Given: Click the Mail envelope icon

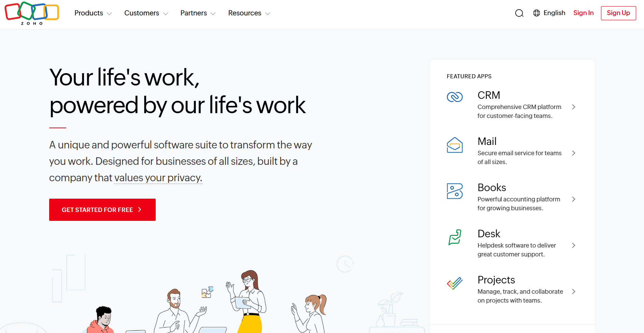Looking at the screenshot, I should tap(454, 145).
